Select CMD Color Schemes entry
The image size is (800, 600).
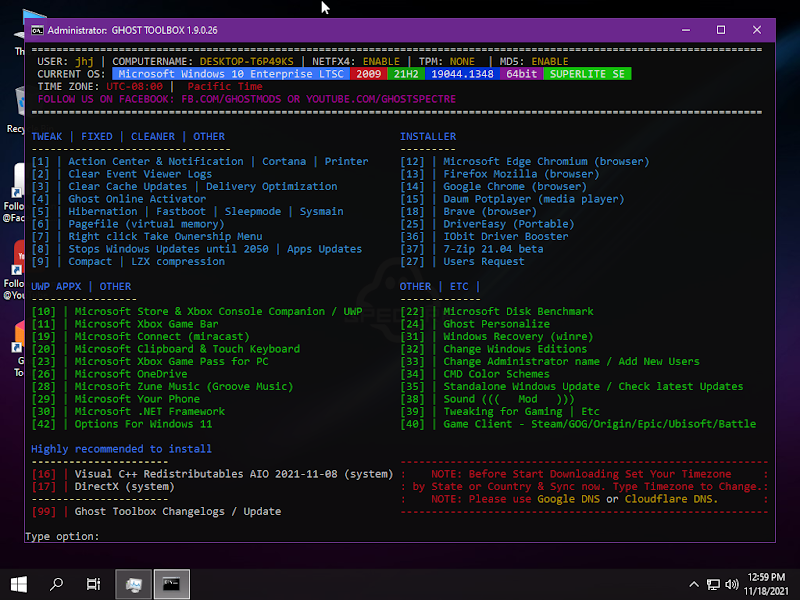[x=496, y=374]
